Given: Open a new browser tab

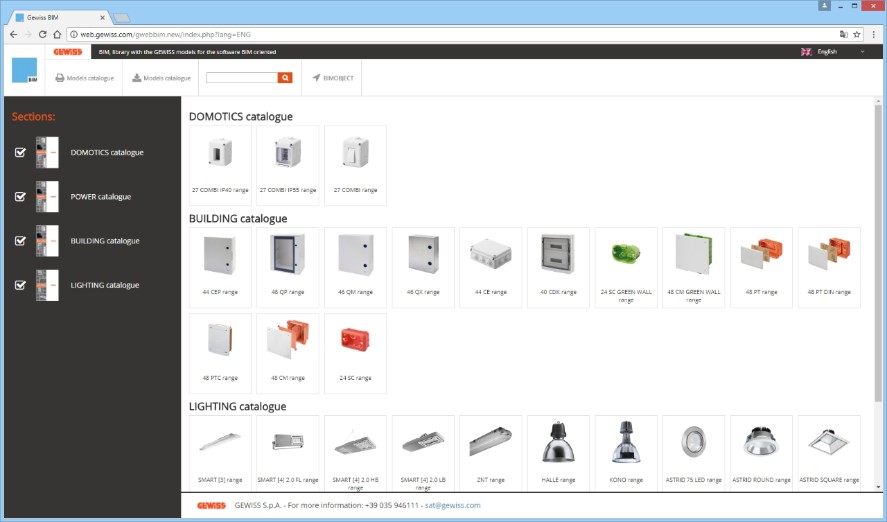Looking at the screenshot, I should tap(122, 18).
